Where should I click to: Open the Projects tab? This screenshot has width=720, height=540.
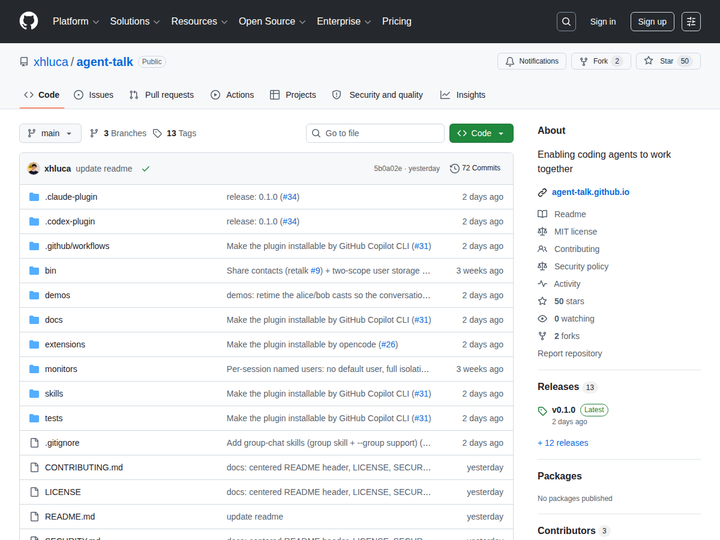click(x=293, y=95)
